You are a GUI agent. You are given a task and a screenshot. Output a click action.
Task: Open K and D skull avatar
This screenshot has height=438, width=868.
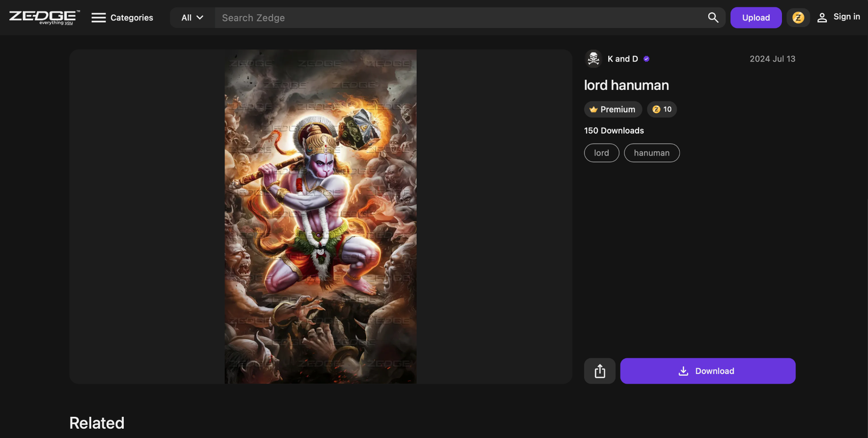coord(593,59)
